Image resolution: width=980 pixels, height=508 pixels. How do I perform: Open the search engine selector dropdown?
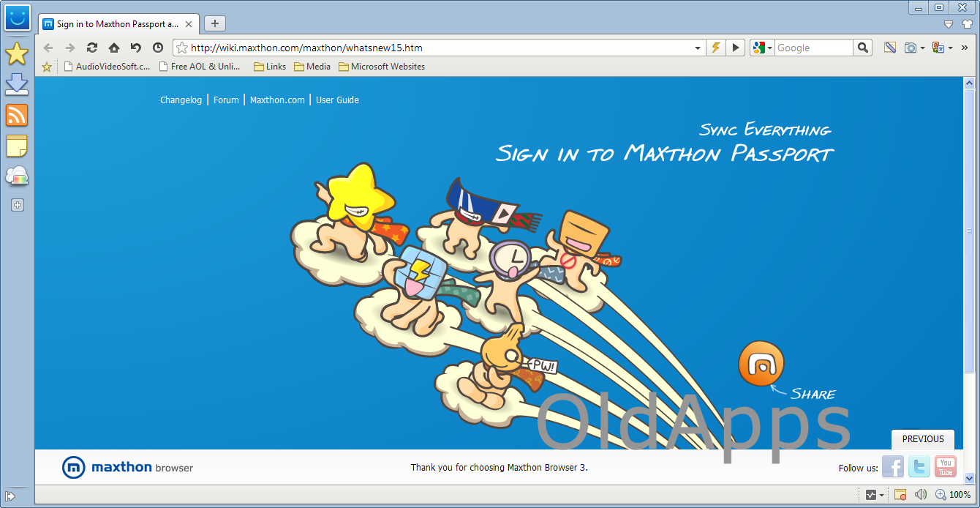click(x=761, y=48)
